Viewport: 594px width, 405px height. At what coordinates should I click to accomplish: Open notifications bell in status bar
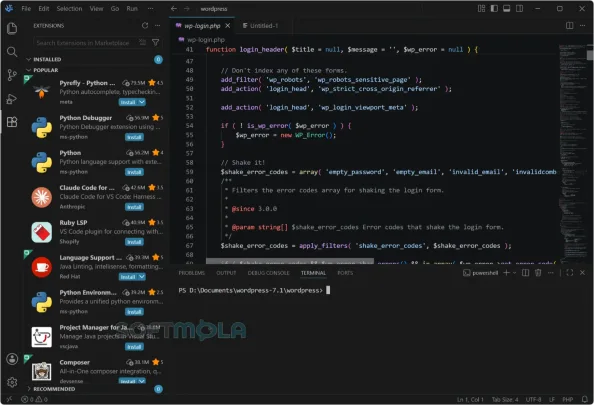[x=585, y=399]
